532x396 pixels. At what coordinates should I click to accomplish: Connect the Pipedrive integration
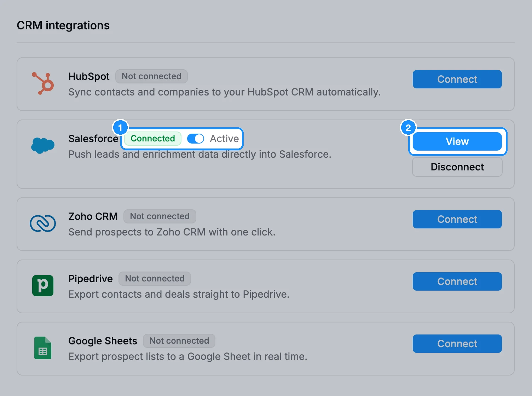coord(457,281)
